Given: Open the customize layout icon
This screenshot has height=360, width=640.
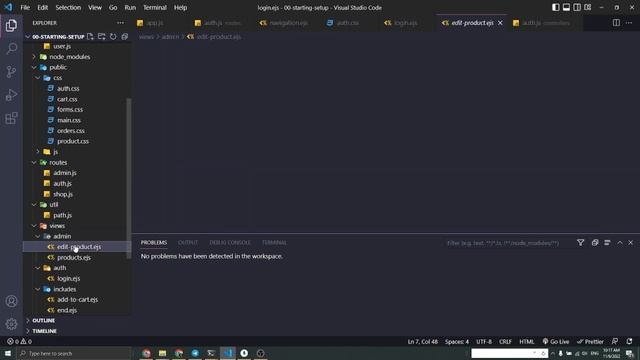Looking at the screenshot, I should click(x=588, y=7).
